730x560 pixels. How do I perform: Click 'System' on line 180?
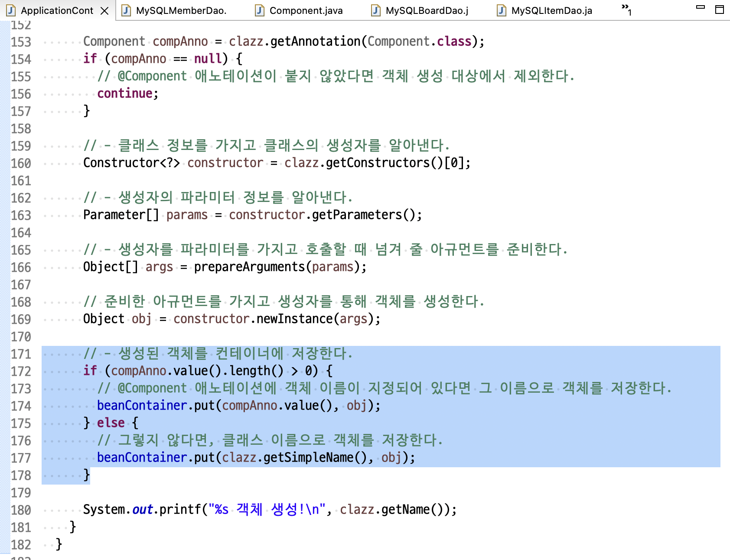(x=104, y=510)
